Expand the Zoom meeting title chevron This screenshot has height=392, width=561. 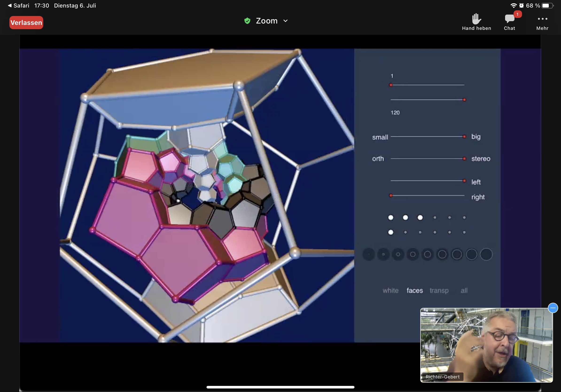285,21
